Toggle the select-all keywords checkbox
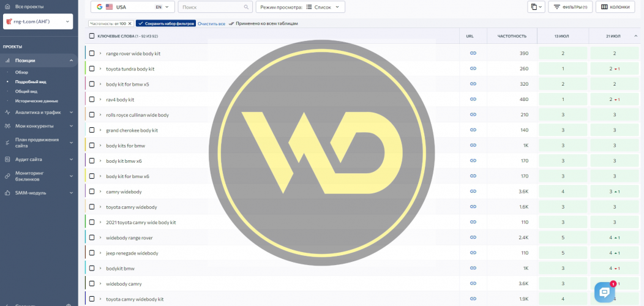Screen dimensions: 644x306 92,36
